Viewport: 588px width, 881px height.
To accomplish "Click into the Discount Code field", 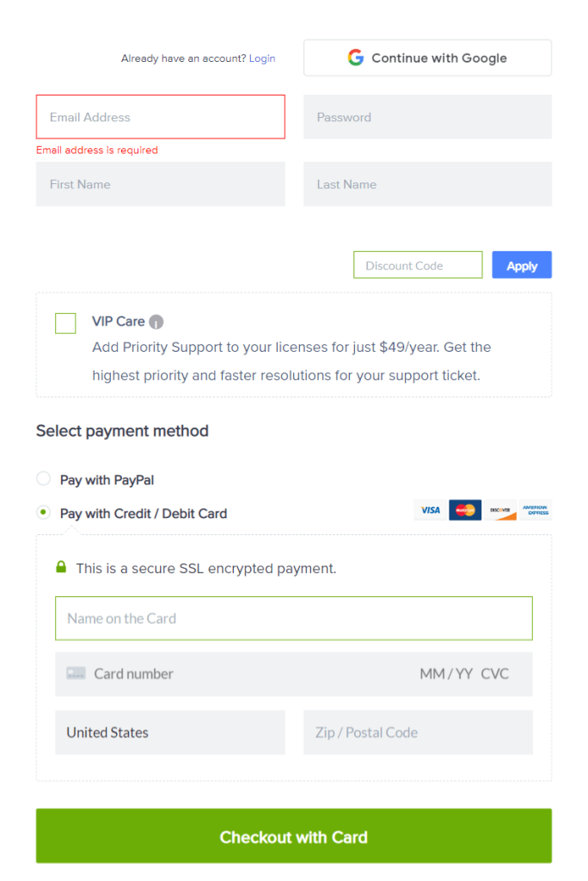I will [418, 265].
